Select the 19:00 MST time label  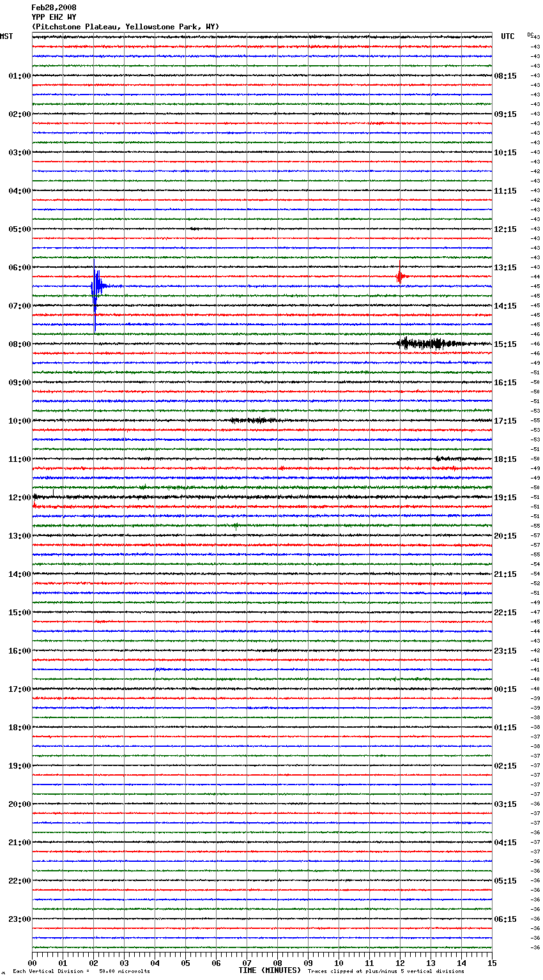(x=20, y=766)
